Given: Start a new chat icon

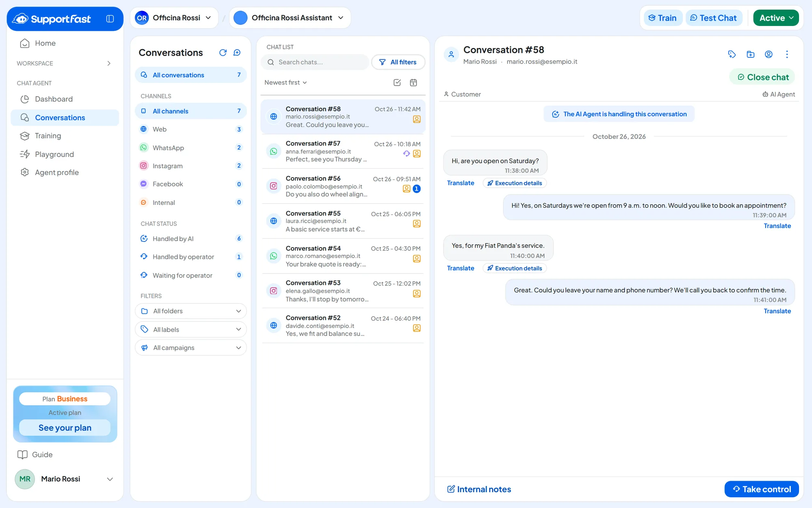Looking at the screenshot, I should (x=237, y=52).
